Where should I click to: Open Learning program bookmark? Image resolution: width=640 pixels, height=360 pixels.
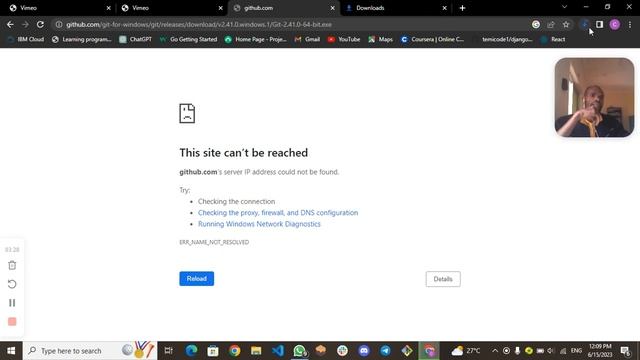(82, 39)
